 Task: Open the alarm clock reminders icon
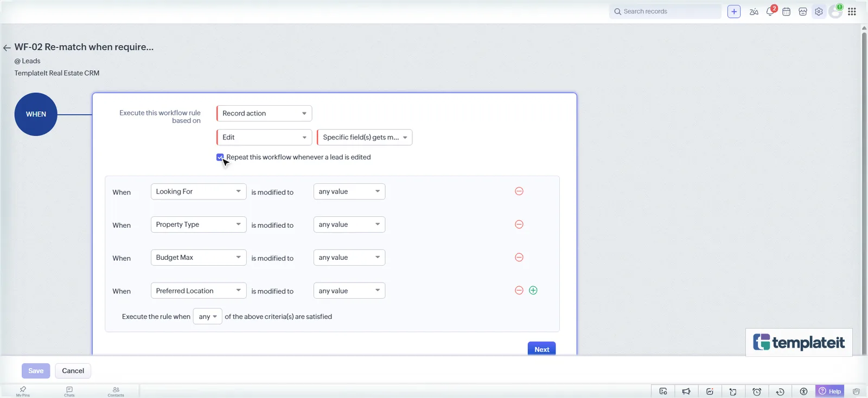757,391
